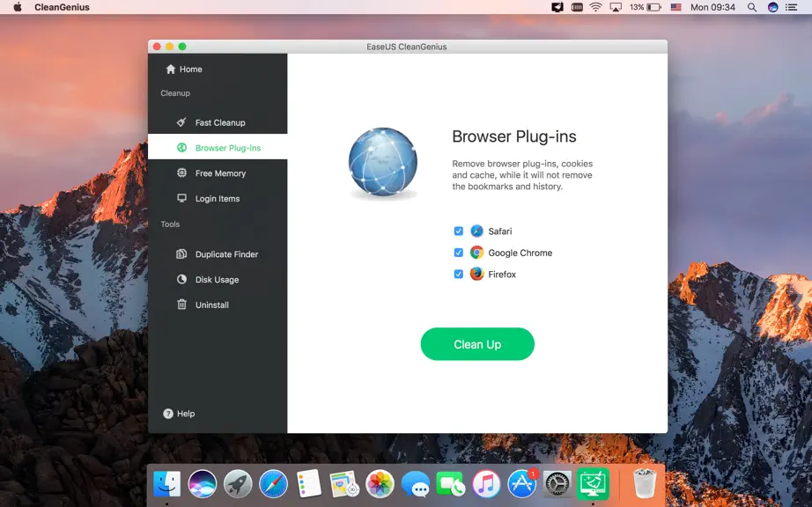Open the Uninstall tool label

coord(211,305)
